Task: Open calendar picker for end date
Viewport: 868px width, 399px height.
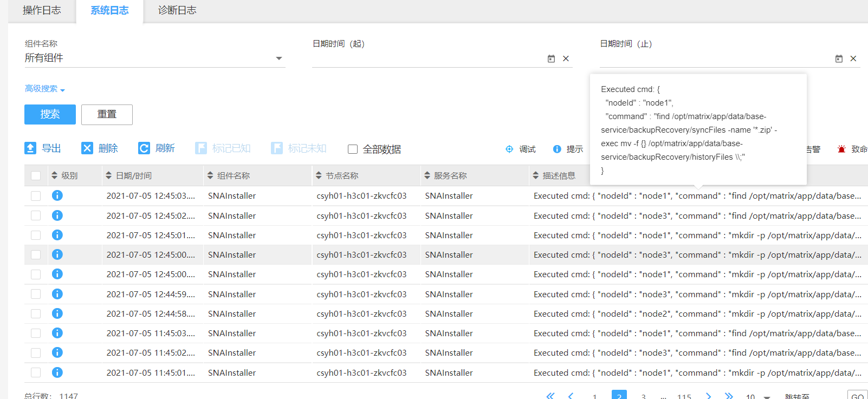Action: 839,58
